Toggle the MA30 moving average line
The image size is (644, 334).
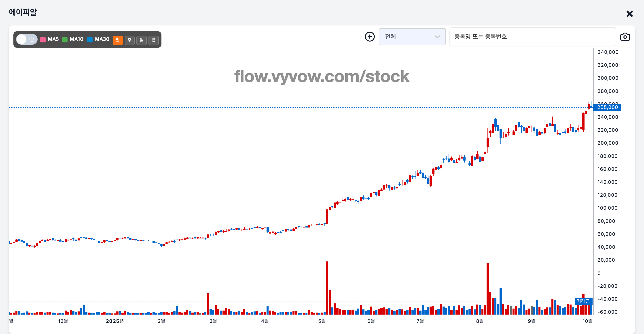[102, 39]
